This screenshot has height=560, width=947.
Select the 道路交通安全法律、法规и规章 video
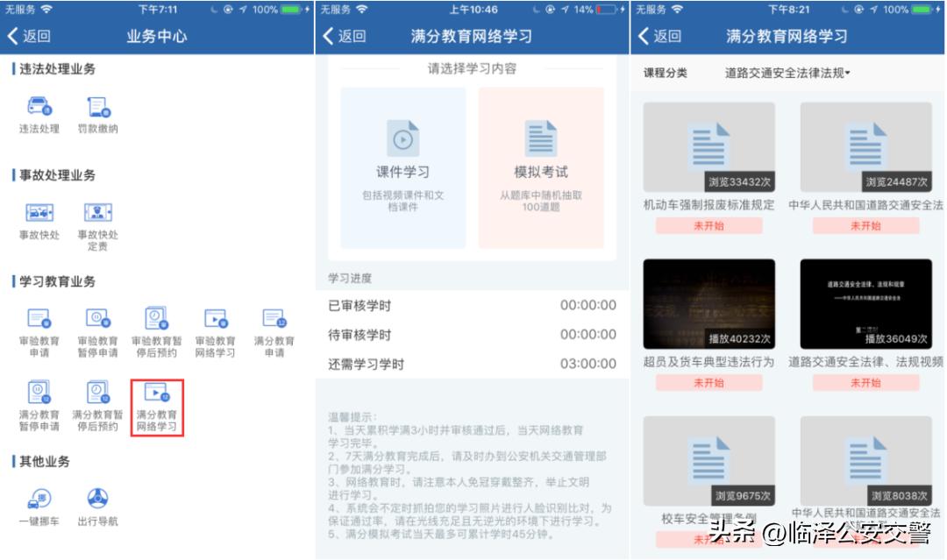point(866,304)
